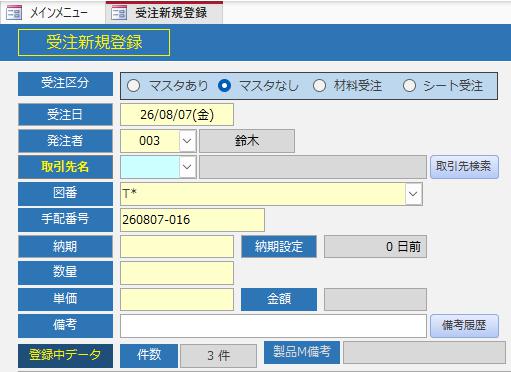The height and width of the screenshot is (372, 511).
Task: Click the 備考 label
Action: click(65, 326)
